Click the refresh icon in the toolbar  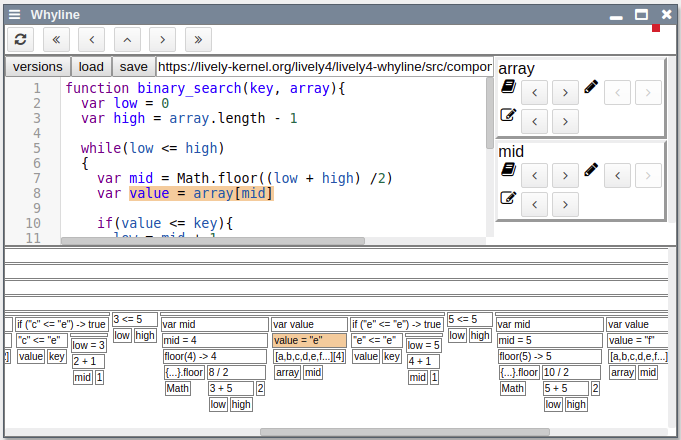[22, 39]
